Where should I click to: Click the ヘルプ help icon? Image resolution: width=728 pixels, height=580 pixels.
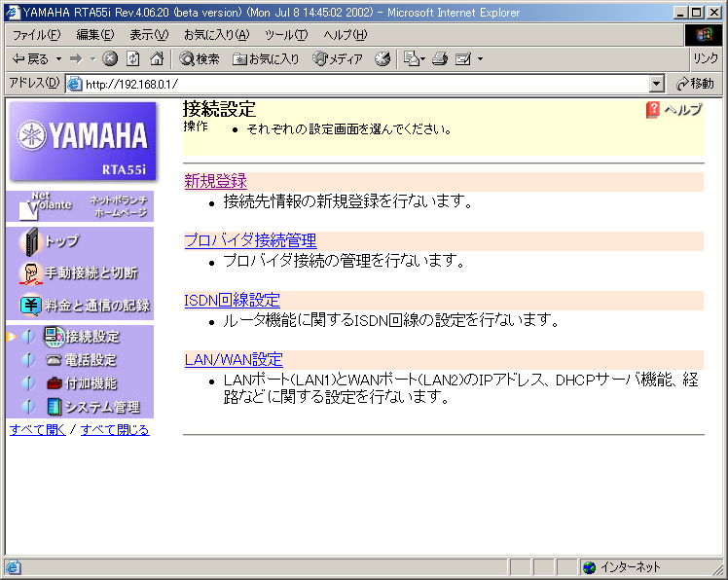(653, 110)
